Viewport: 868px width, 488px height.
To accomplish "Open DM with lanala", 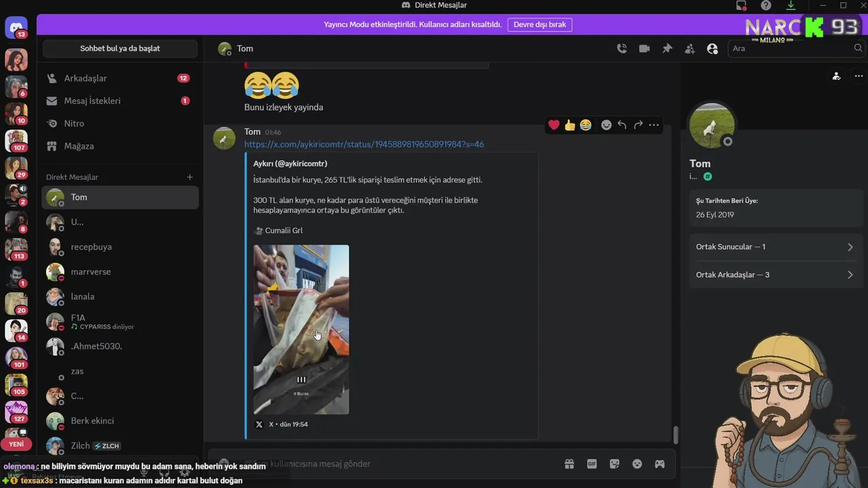I will pos(120,296).
